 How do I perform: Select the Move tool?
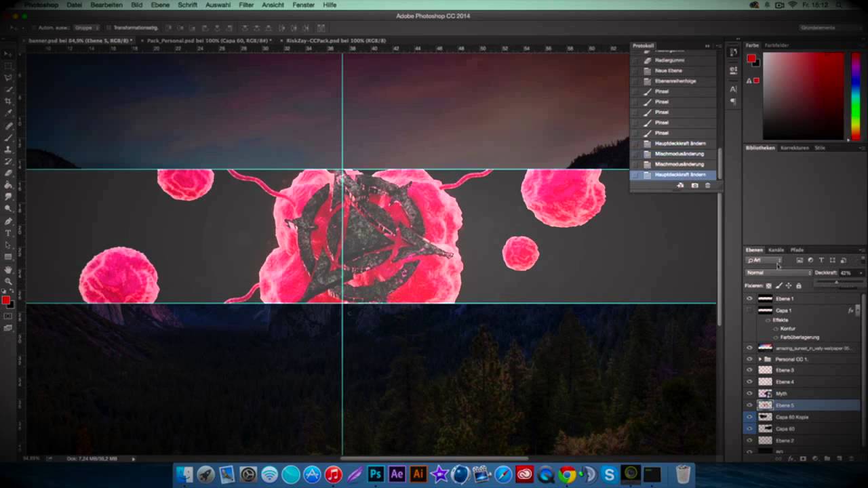click(x=8, y=54)
